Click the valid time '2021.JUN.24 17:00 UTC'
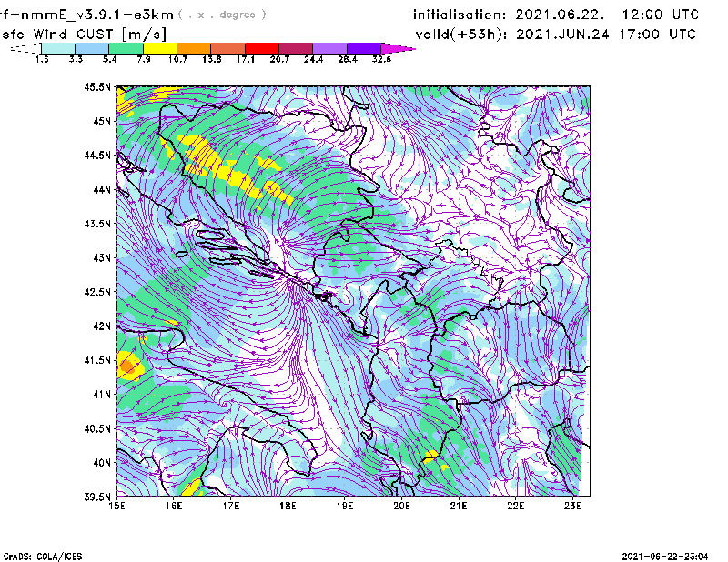Viewport: 728px width, 562px height. 606,34
